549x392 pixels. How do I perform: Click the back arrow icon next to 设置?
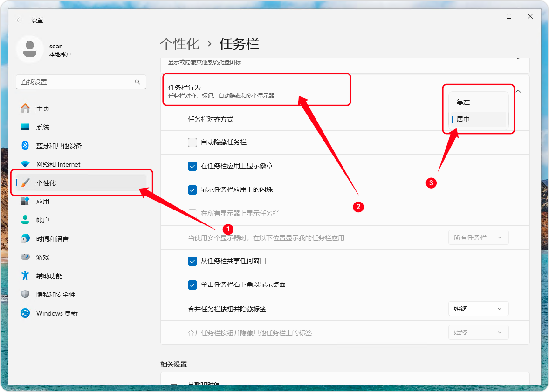point(19,20)
